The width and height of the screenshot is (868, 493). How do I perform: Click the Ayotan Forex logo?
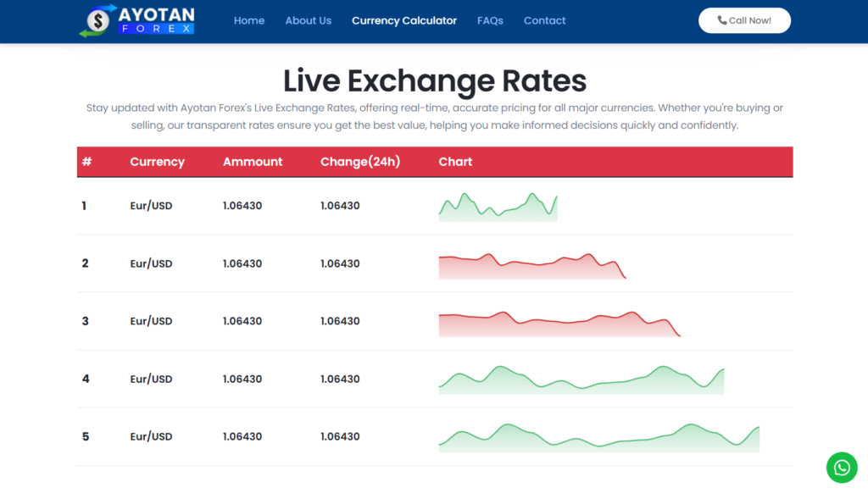click(x=137, y=21)
